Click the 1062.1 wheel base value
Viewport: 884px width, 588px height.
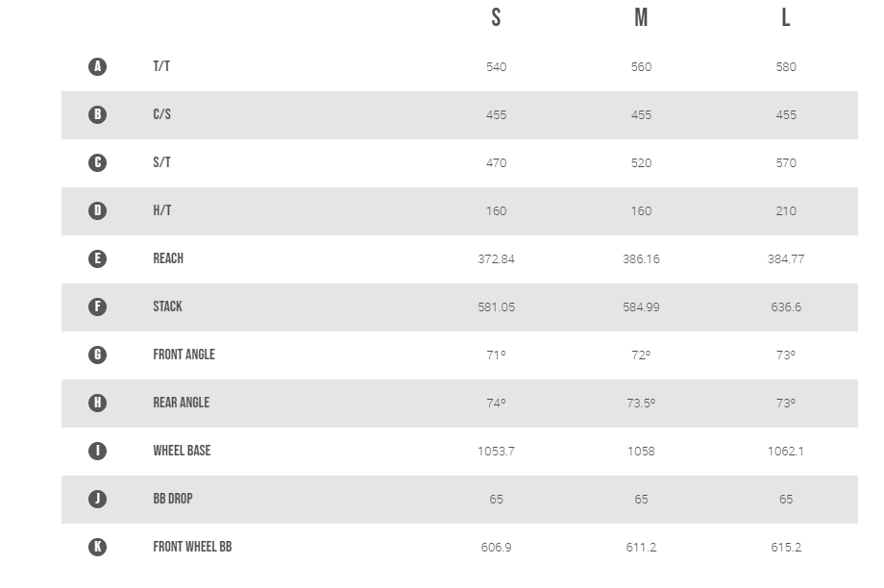pyautogui.click(x=786, y=451)
